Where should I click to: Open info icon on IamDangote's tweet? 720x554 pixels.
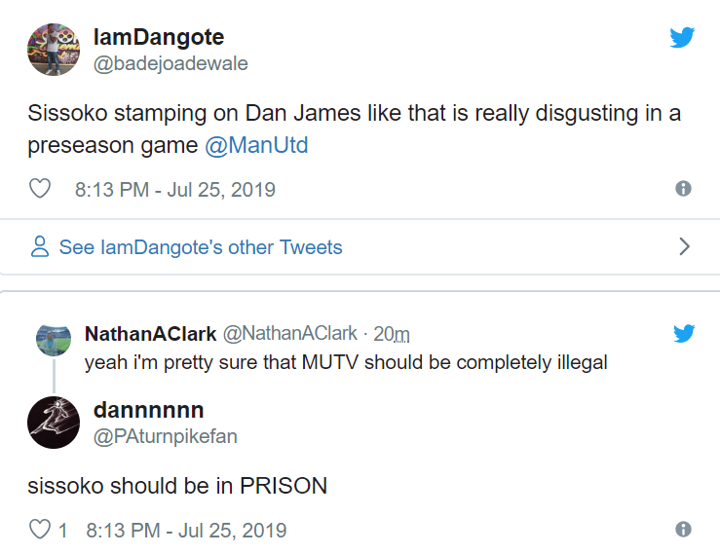683,189
